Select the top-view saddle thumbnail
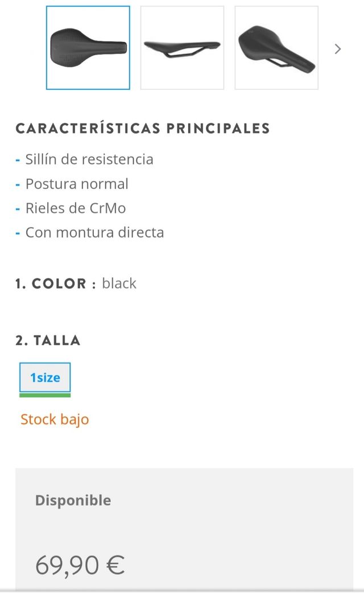The width and height of the screenshot is (364, 593). (x=88, y=48)
